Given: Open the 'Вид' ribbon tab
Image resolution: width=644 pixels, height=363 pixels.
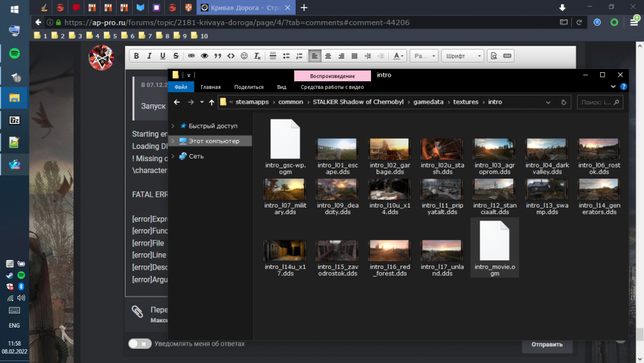Looking at the screenshot, I should (x=281, y=87).
